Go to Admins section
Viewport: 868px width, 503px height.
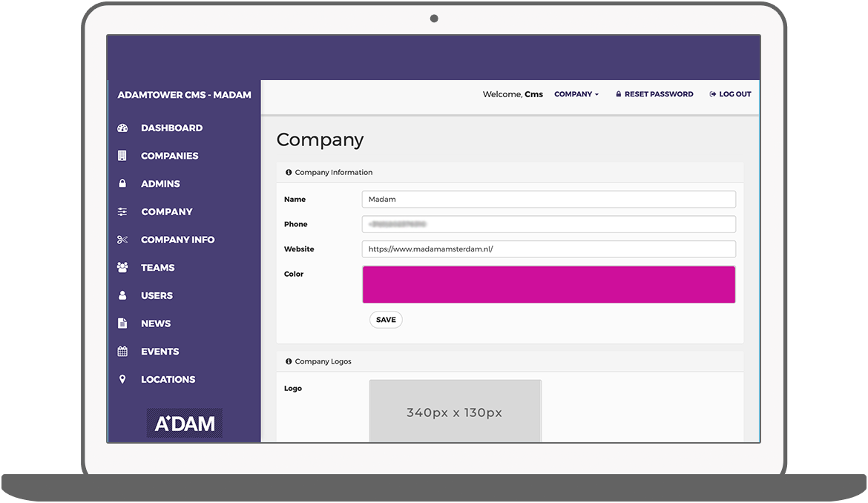coord(160,184)
